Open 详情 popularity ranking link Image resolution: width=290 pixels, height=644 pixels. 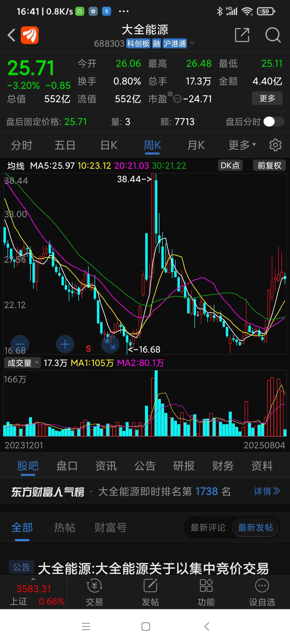pyautogui.click(x=267, y=491)
